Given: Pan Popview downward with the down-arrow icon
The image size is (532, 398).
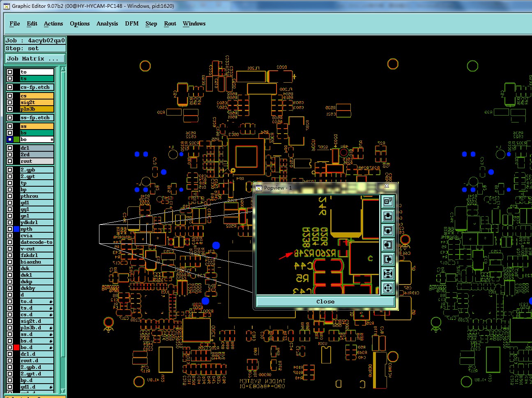Looking at the screenshot, I should [388, 230].
